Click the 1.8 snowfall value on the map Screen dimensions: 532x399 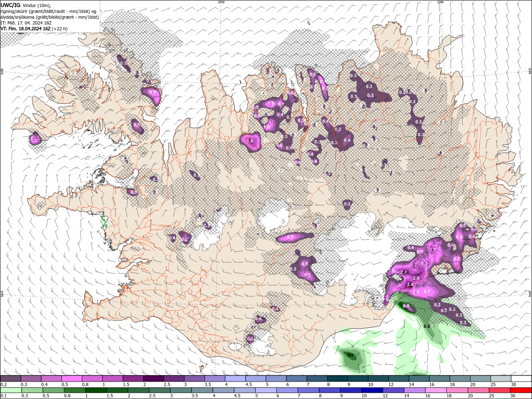[x=250, y=141]
